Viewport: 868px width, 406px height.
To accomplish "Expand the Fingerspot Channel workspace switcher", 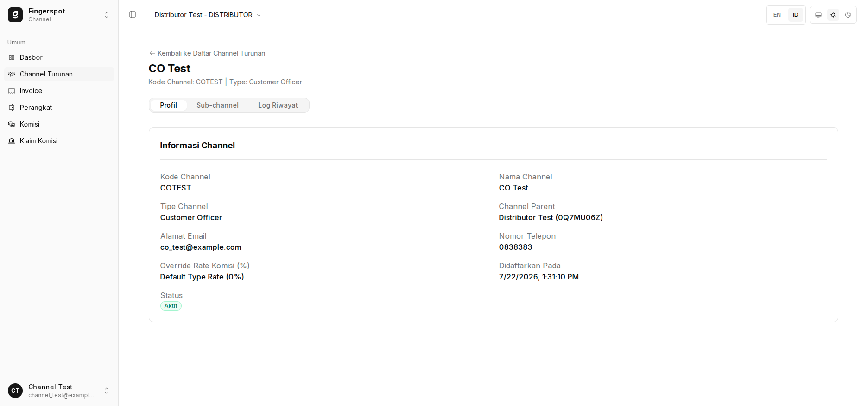I will pos(59,15).
